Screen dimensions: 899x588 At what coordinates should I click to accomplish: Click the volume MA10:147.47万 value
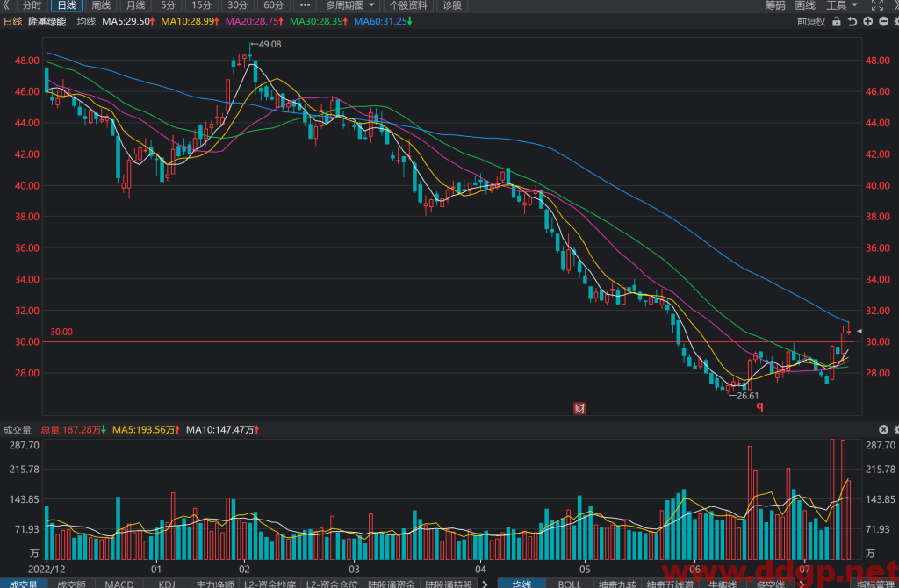[x=222, y=429]
